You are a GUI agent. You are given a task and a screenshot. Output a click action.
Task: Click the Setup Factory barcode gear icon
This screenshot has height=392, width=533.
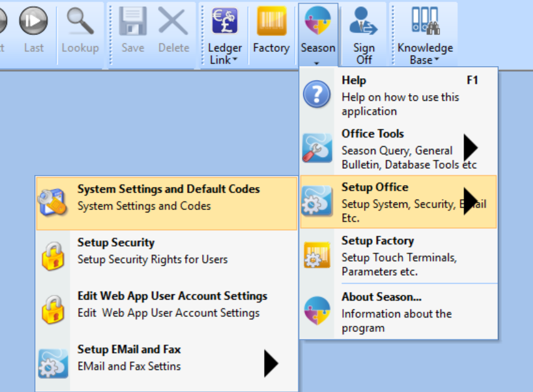coord(317,254)
